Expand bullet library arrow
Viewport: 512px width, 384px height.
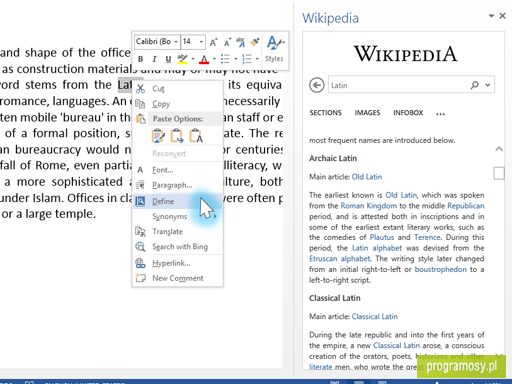coord(236,59)
